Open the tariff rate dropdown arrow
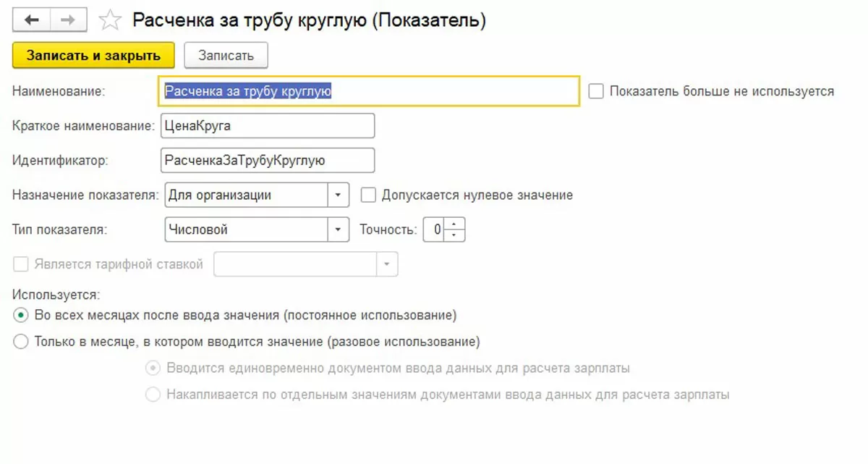The height and width of the screenshot is (464, 868). tap(388, 265)
